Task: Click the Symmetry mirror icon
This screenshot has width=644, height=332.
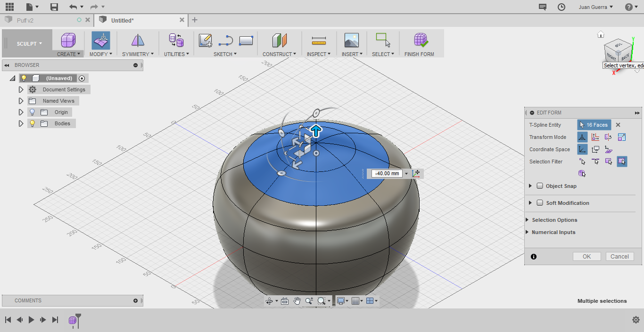Action: [138, 40]
